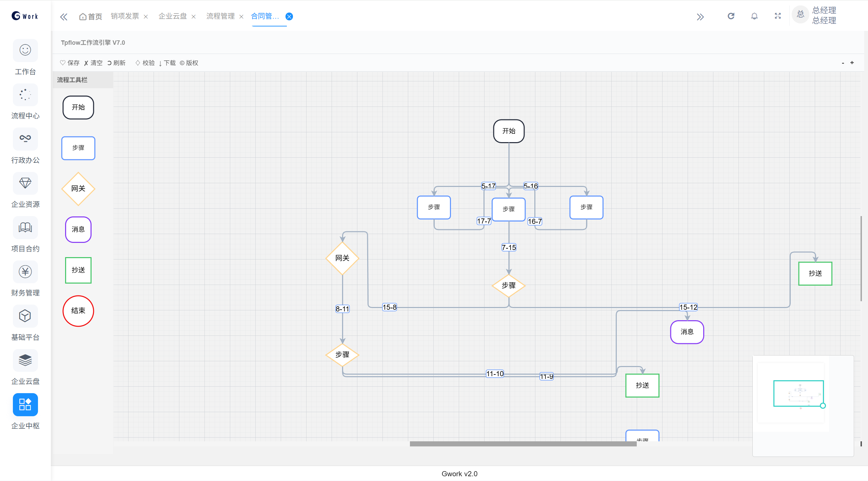The height and width of the screenshot is (481, 868).
Task: Switch to the 流程管理 tab
Action: (220, 16)
